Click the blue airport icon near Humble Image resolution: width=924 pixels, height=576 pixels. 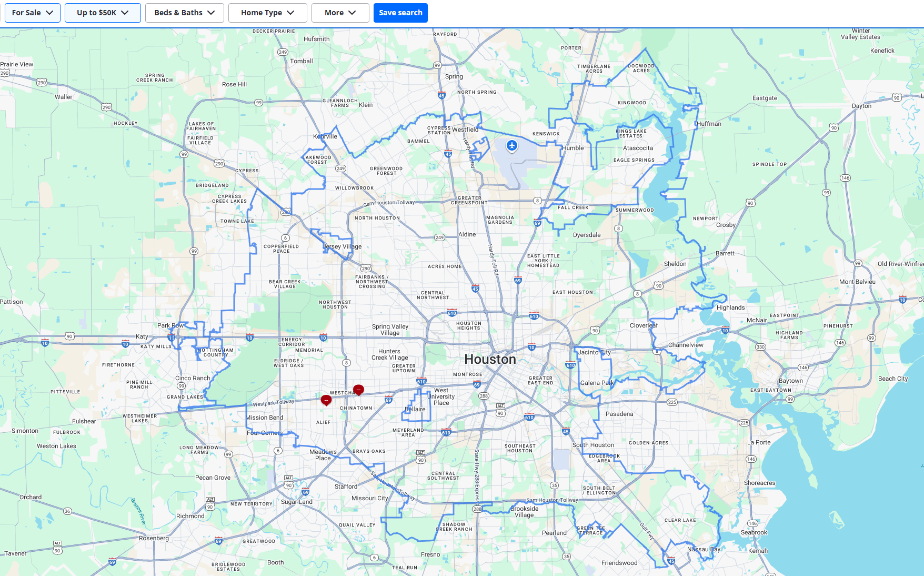pyautogui.click(x=512, y=145)
